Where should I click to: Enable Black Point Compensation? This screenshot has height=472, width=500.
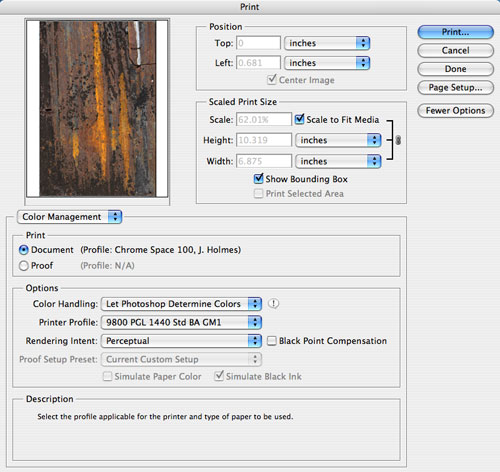(x=272, y=341)
